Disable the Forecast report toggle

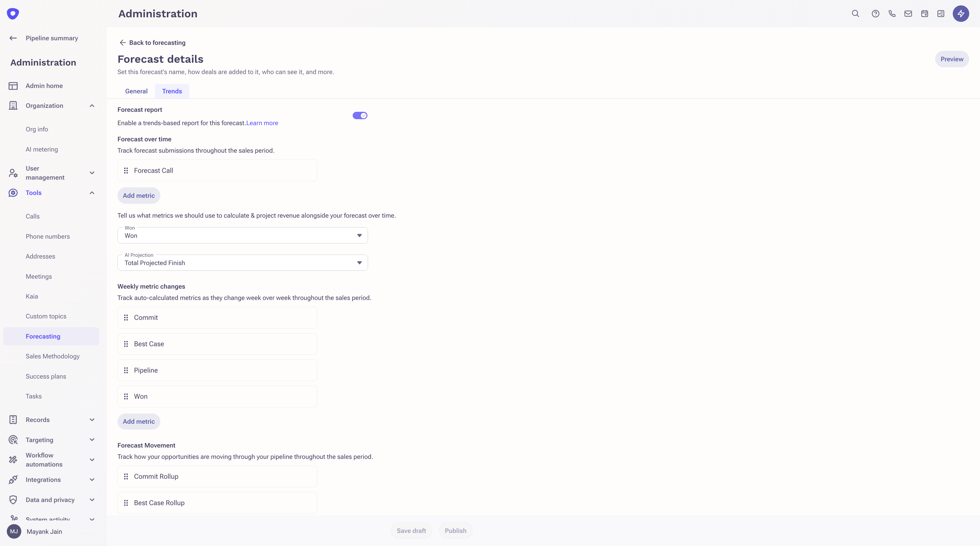click(359, 116)
